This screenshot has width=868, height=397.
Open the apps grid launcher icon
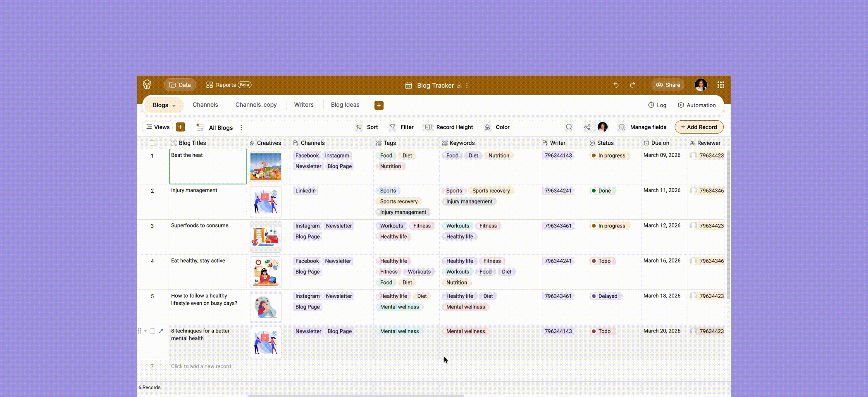pyautogui.click(x=720, y=85)
